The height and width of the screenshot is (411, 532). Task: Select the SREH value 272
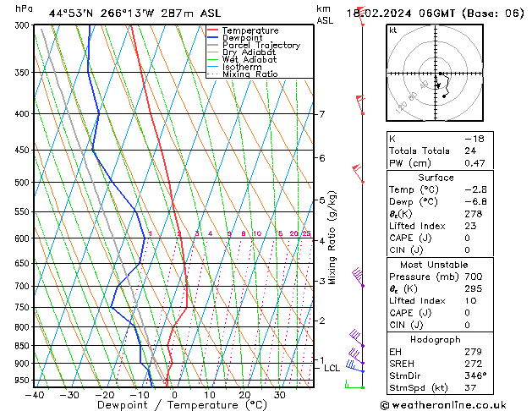pyautogui.click(x=474, y=364)
